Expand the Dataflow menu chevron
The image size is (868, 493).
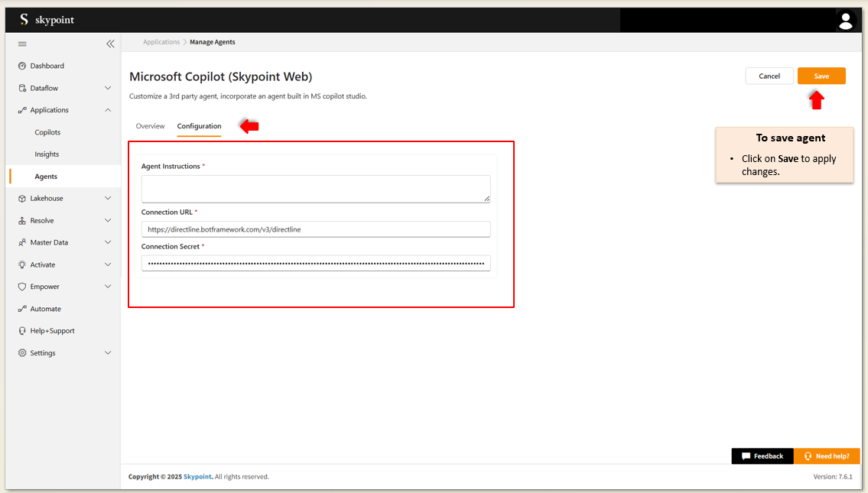click(x=108, y=88)
